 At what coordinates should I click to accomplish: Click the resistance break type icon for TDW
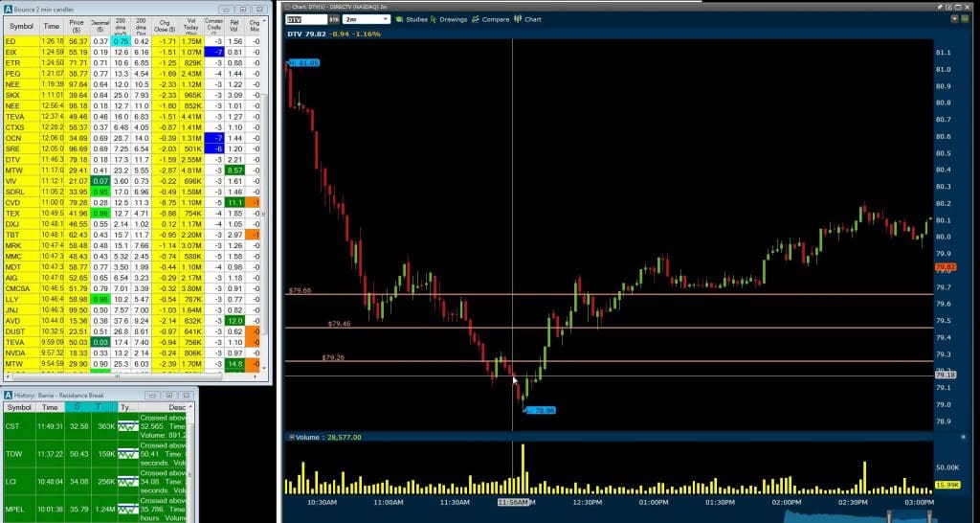[x=128, y=454]
